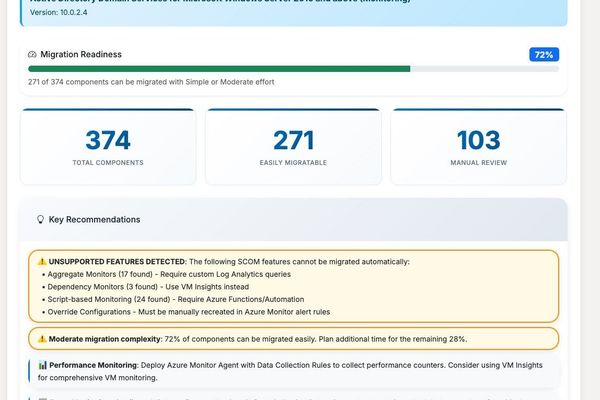Click the Performance Monitoring chart icon

pos(42,365)
